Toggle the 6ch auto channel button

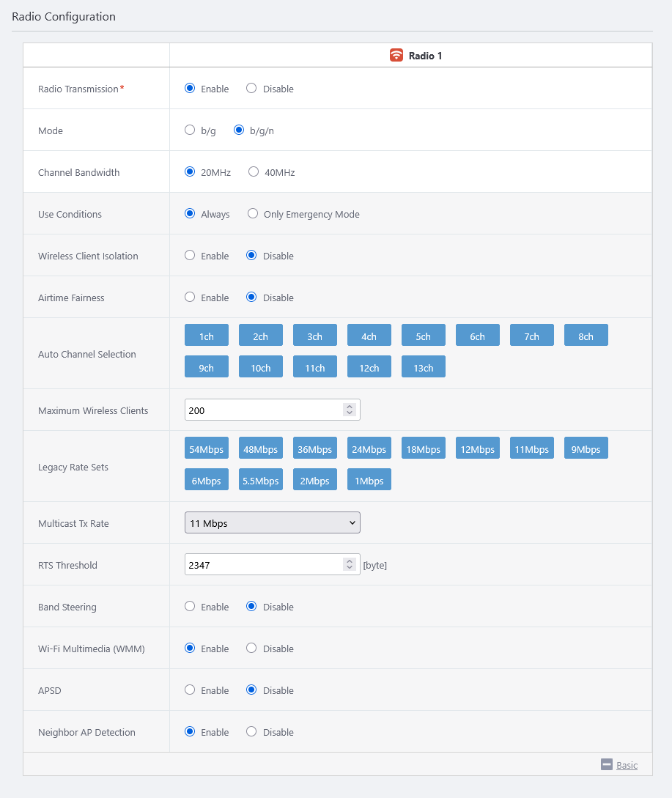(x=477, y=336)
